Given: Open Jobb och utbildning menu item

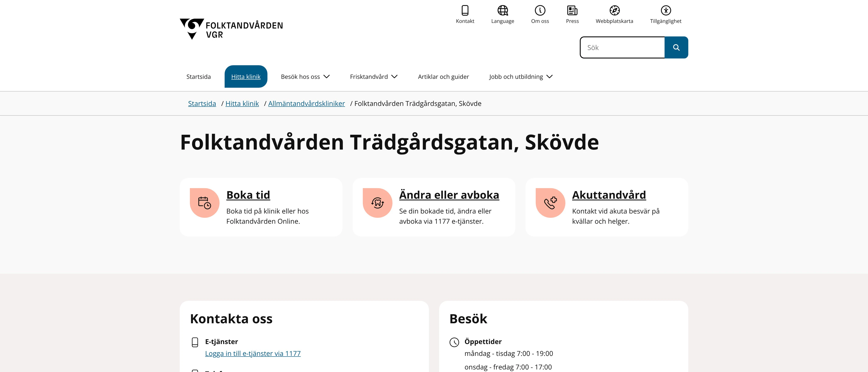Looking at the screenshot, I should tap(516, 77).
